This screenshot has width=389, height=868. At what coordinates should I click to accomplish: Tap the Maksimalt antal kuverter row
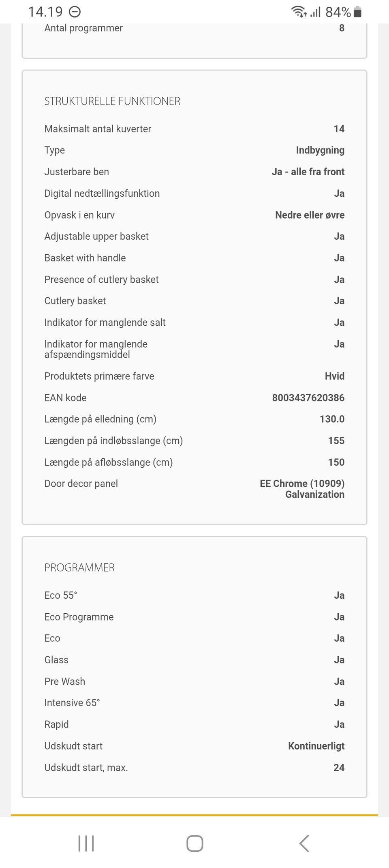[x=194, y=129]
